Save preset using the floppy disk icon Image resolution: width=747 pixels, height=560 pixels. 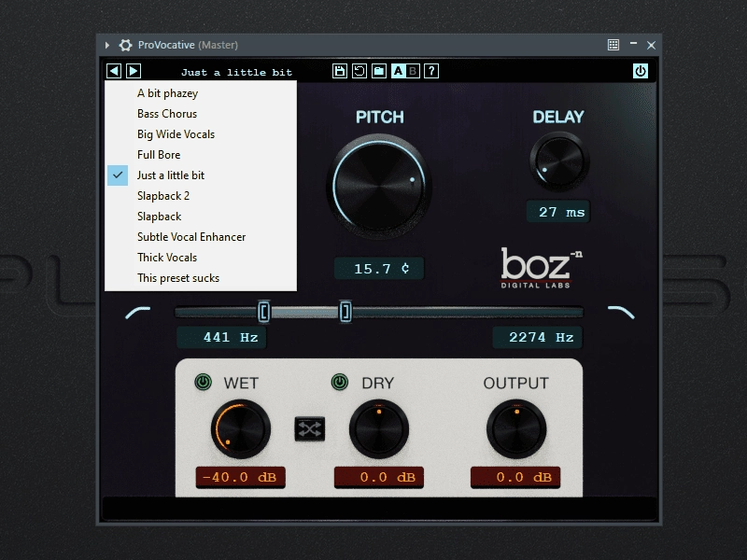340,71
